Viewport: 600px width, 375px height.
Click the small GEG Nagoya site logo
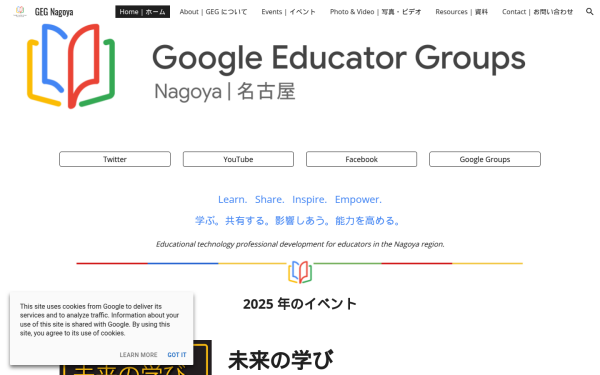click(20, 11)
